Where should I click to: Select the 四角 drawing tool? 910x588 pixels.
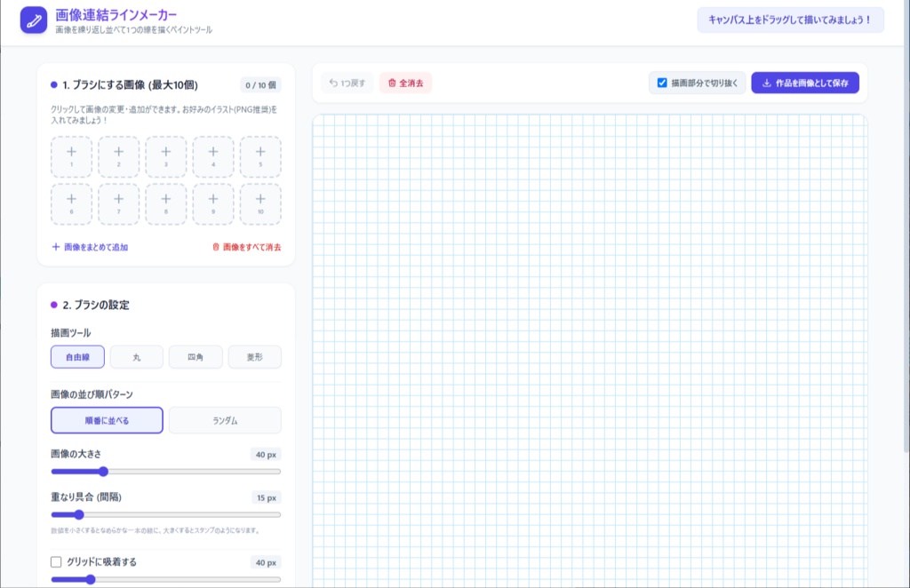click(196, 357)
